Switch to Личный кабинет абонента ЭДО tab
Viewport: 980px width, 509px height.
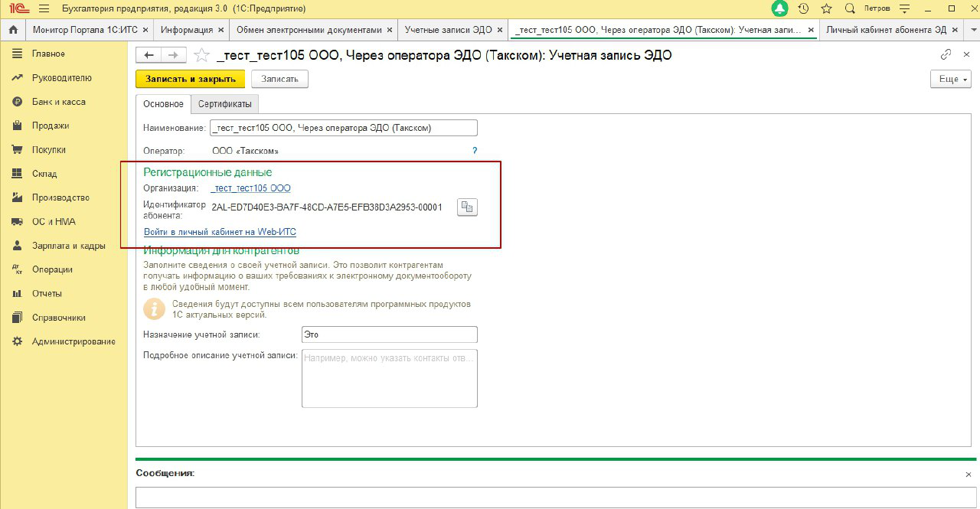coord(886,30)
